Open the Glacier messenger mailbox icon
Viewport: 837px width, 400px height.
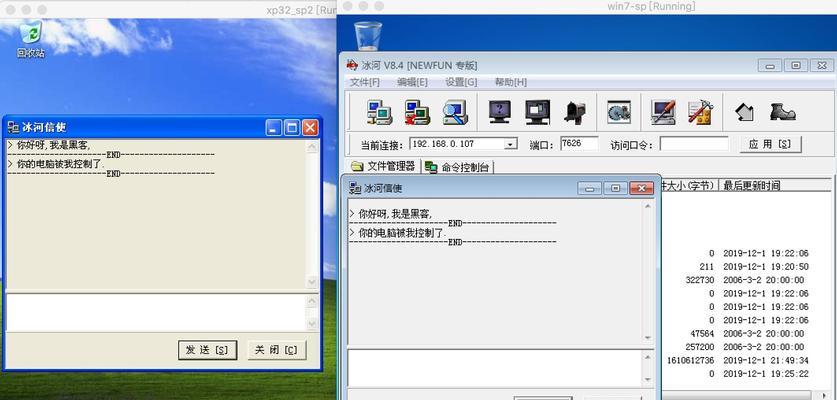[574, 112]
